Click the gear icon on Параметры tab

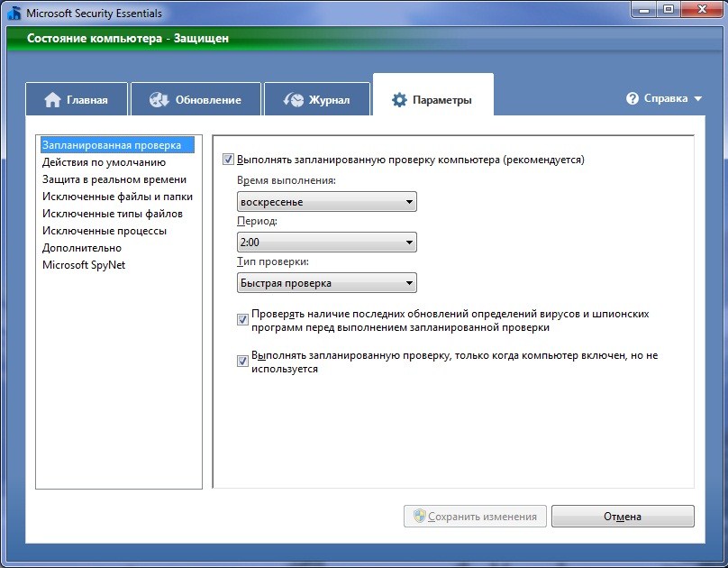(x=399, y=99)
